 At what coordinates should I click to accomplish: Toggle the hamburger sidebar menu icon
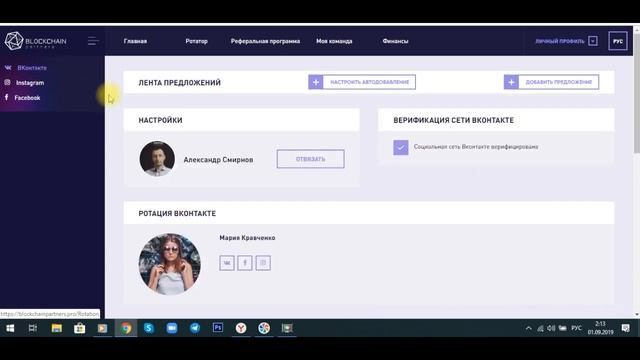pos(93,41)
